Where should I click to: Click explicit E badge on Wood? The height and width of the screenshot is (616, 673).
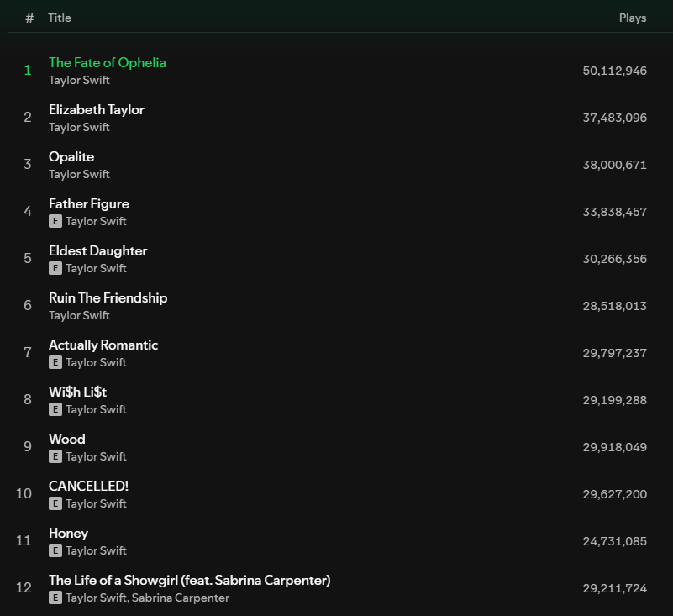pos(55,456)
